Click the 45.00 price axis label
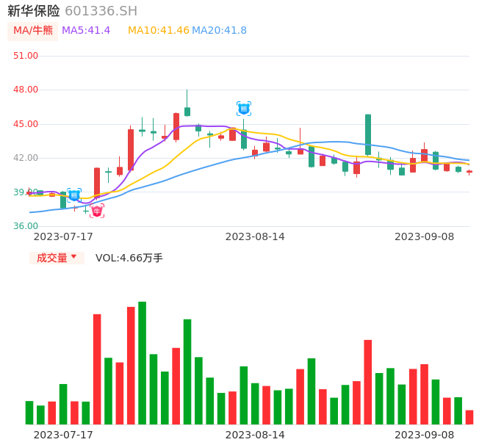This screenshot has height=445, width=504. click(26, 124)
